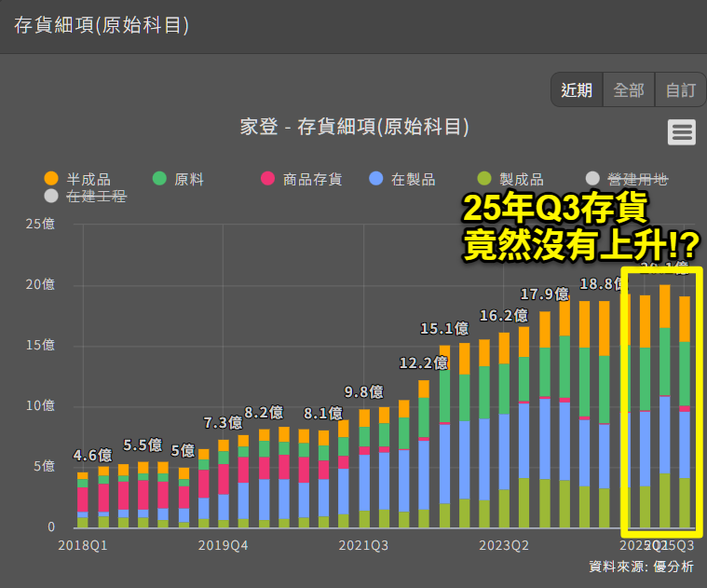
Task: Switch to the 全部 range tab
Action: click(629, 89)
